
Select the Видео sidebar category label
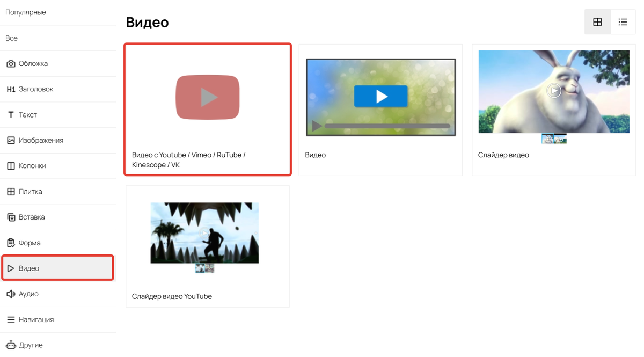pos(29,268)
